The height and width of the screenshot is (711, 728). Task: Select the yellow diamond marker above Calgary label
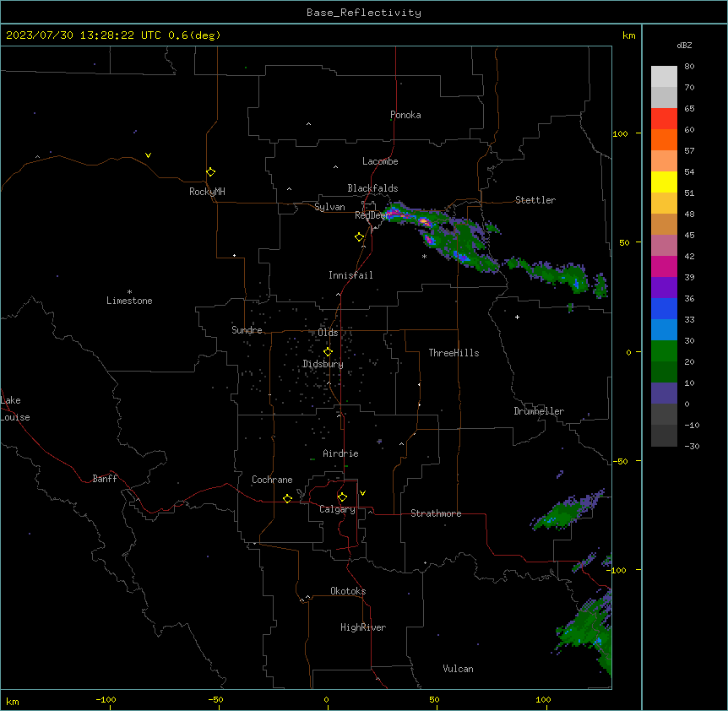tap(342, 497)
